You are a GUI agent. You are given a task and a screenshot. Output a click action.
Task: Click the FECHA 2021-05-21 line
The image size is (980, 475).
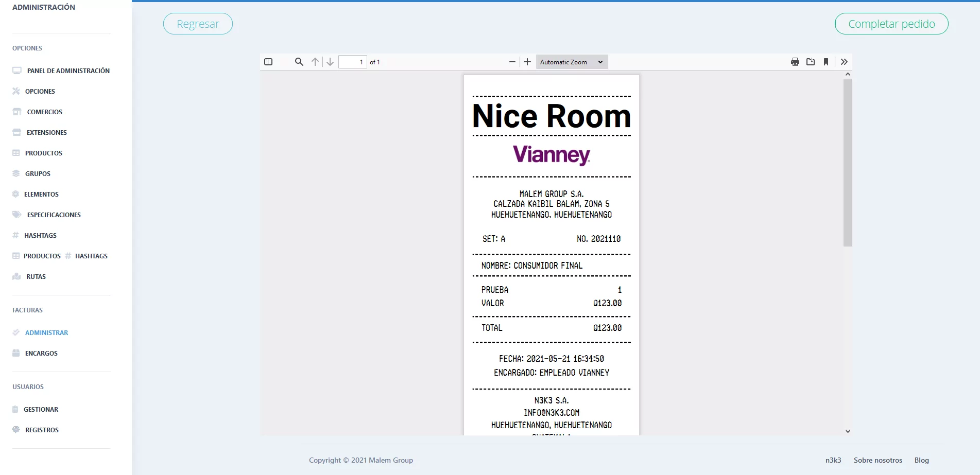coord(552,359)
